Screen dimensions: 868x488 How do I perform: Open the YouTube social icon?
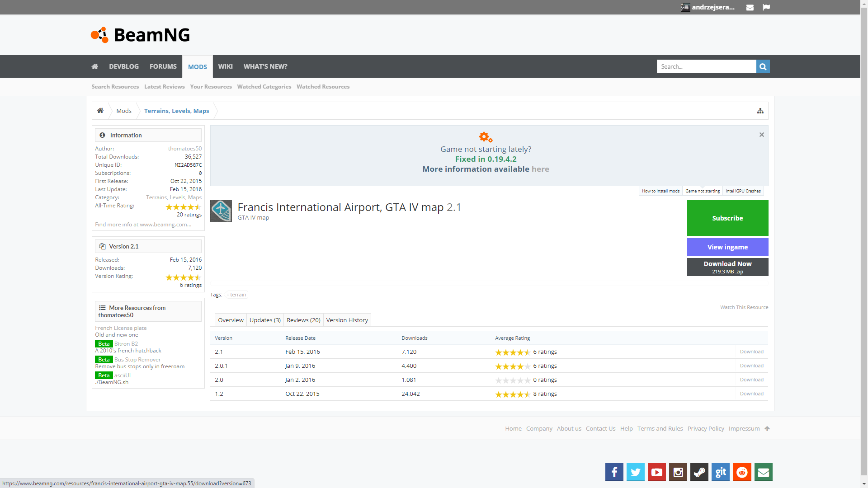[656, 472]
